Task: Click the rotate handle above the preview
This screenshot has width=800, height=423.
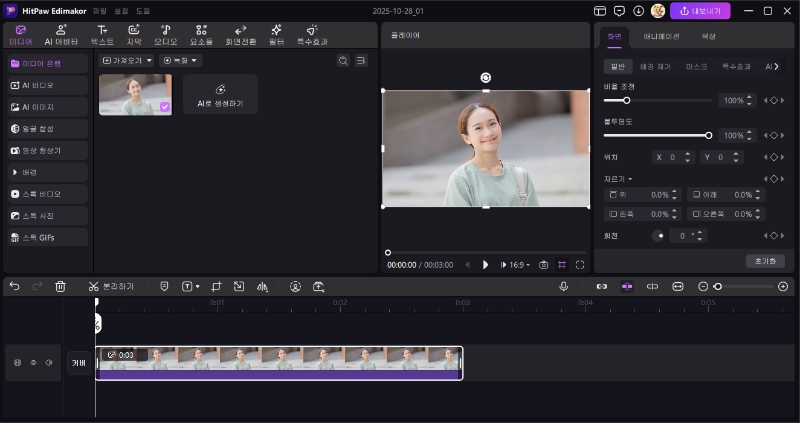Action: (x=486, y=78)
